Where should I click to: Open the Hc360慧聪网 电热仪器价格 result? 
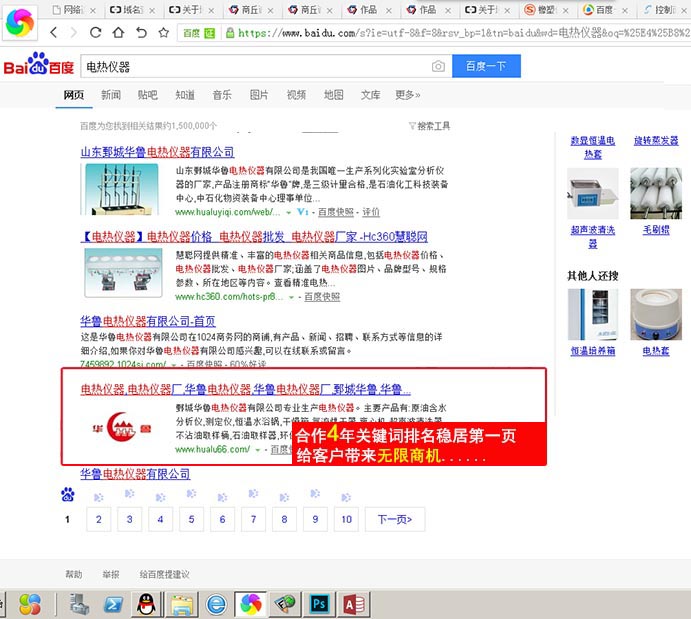[x=254, y=237]
